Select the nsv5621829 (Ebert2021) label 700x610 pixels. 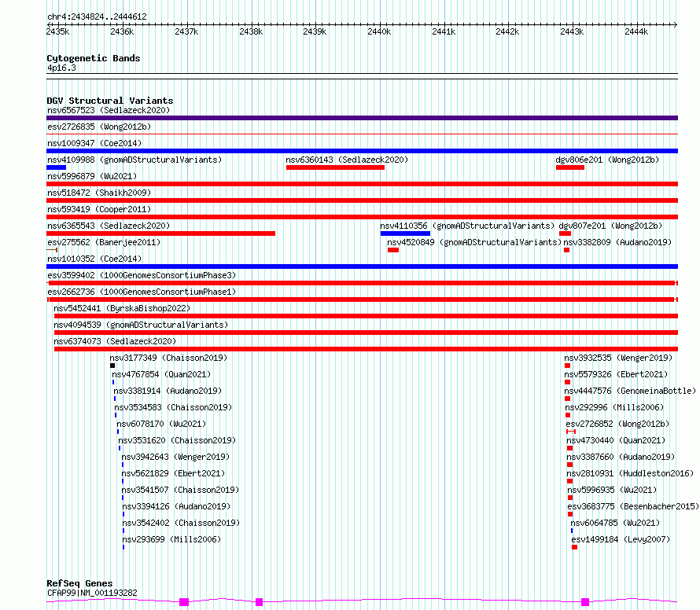point(173,473)
